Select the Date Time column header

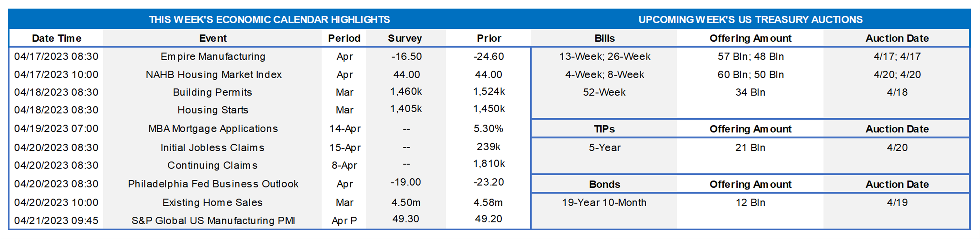tap(56, 38)
